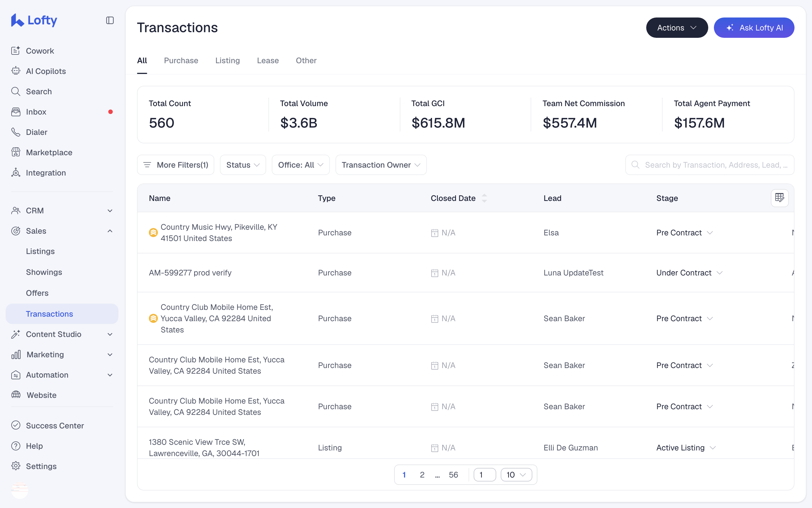
Task: Open the AM-599277 prod verify transaction
Action: (x=190, y=273)
